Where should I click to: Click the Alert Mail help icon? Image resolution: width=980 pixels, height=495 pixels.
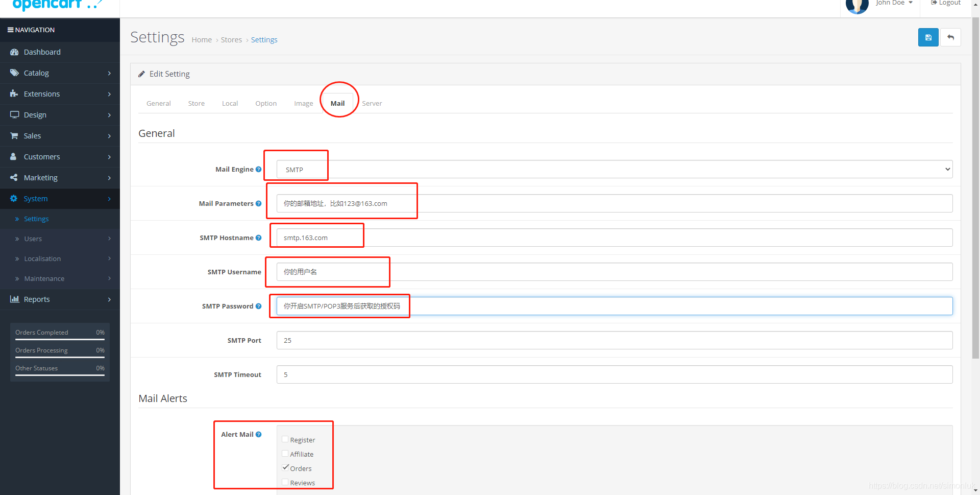coord(258,435)
